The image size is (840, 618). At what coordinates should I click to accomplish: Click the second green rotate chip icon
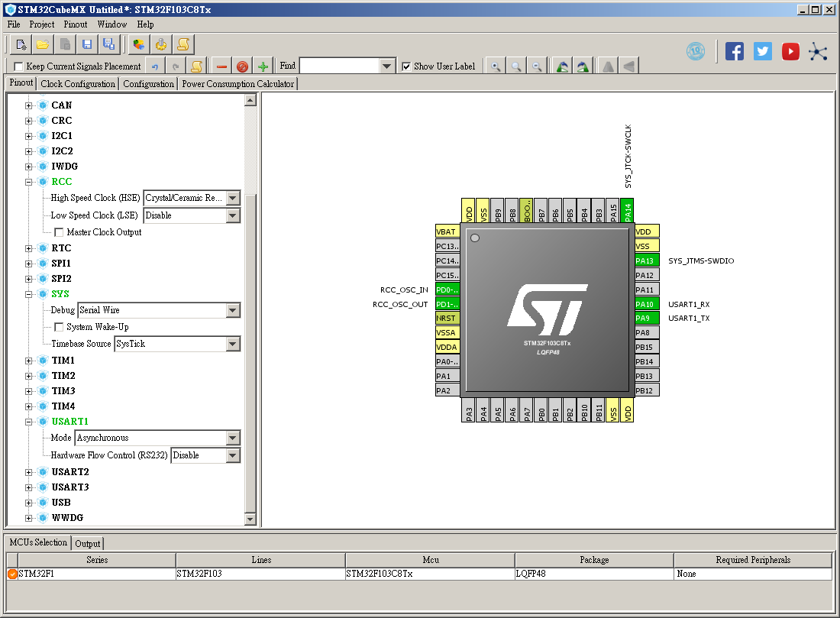583,66
